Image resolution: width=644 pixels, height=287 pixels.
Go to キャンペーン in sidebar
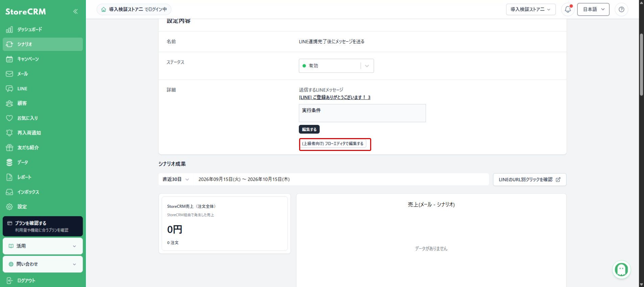pyautogui.click(x=43, y=59)
